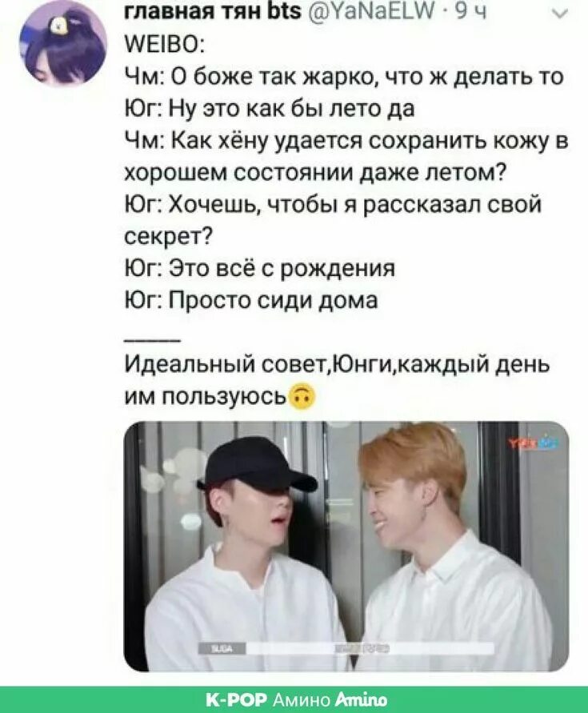Expand the tweet options chevron
Screen dimensions: 588x713
[559, 14]
